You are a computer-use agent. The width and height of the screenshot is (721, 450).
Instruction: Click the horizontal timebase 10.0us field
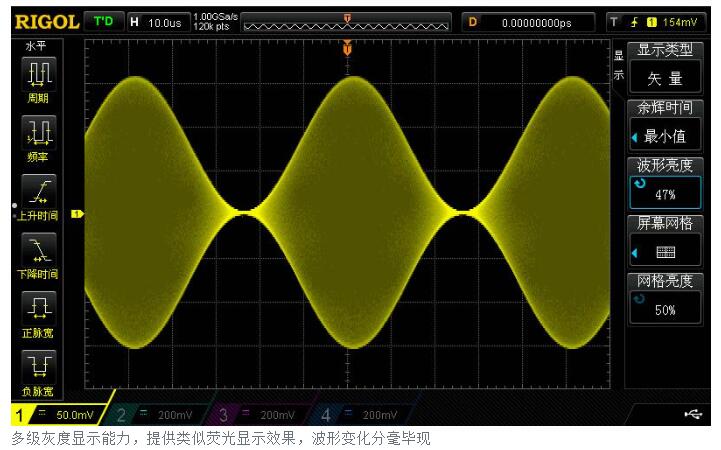157,21
